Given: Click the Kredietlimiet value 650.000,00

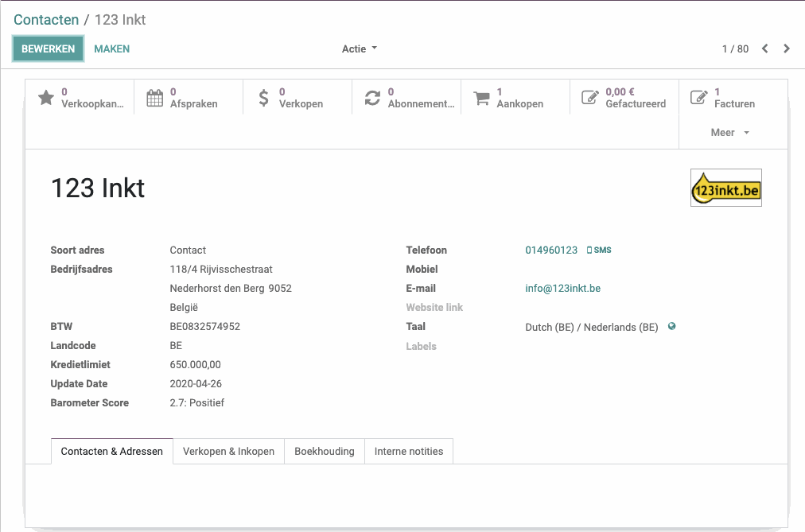Looking at the screenshot, I should tap(195, 365).
